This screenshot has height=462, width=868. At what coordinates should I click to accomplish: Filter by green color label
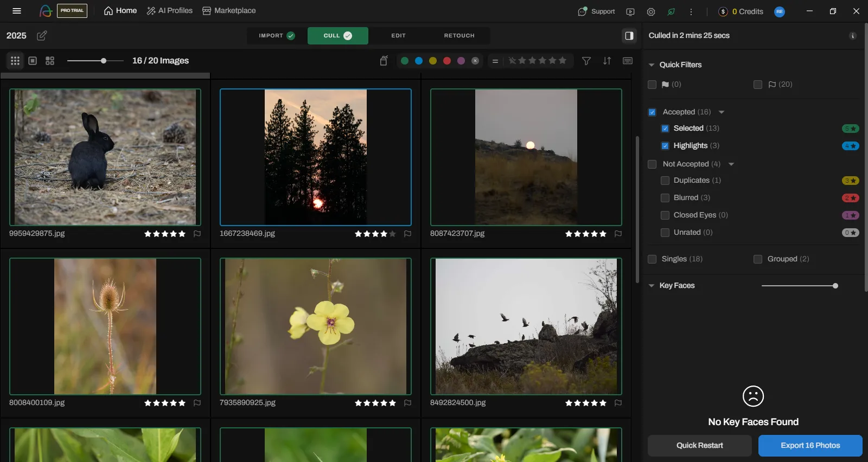[x=405, y=61]
